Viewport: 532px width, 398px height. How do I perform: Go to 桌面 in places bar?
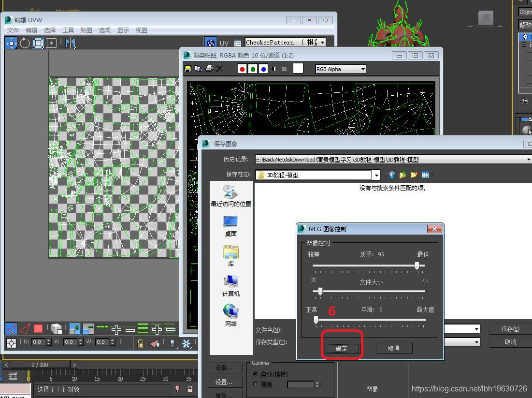point(230,226)
